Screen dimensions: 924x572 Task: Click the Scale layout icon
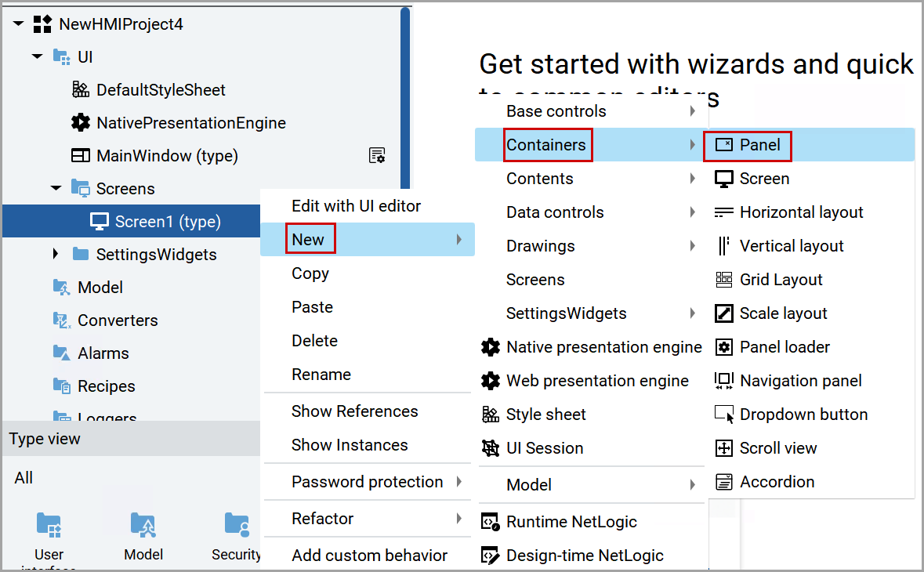724,313
